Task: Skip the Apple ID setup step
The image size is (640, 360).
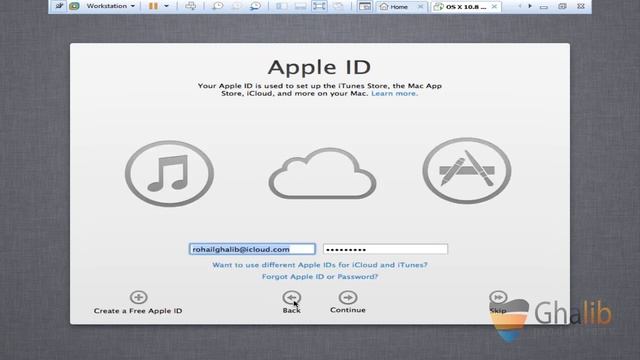Action: 498,302
